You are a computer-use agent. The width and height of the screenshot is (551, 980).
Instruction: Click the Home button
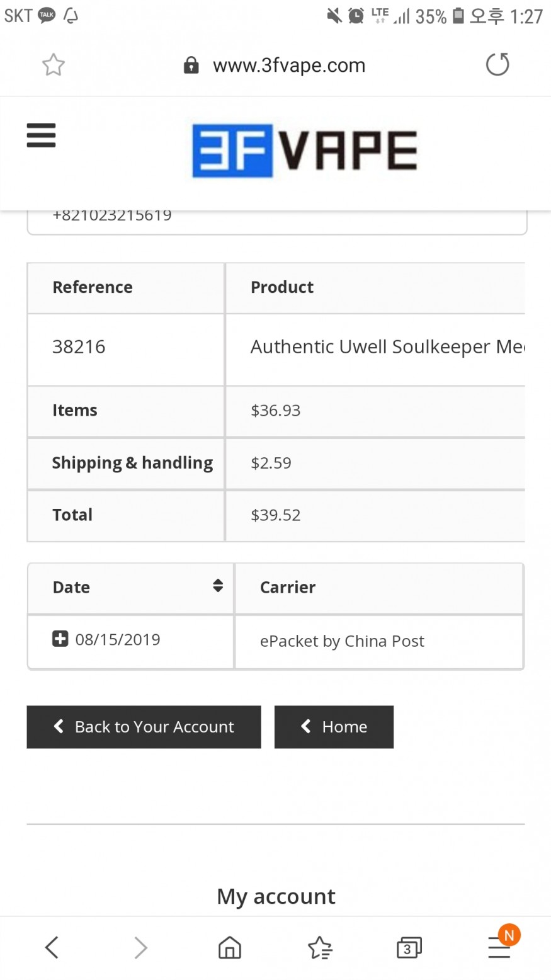(334, 727)
